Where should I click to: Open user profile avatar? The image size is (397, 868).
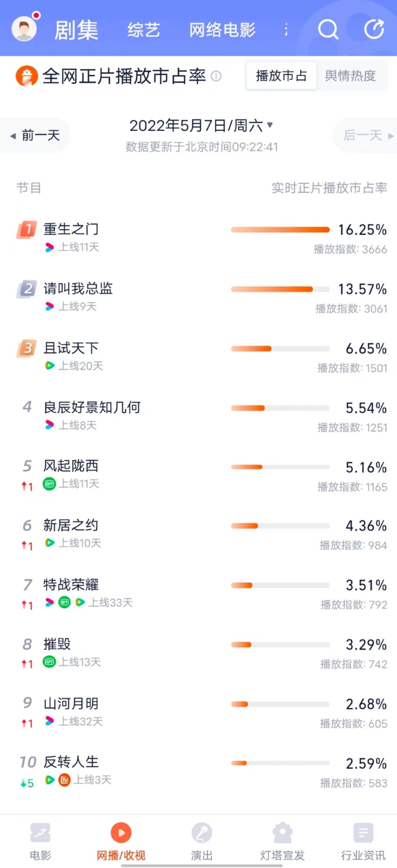click(x=24, y=28)
